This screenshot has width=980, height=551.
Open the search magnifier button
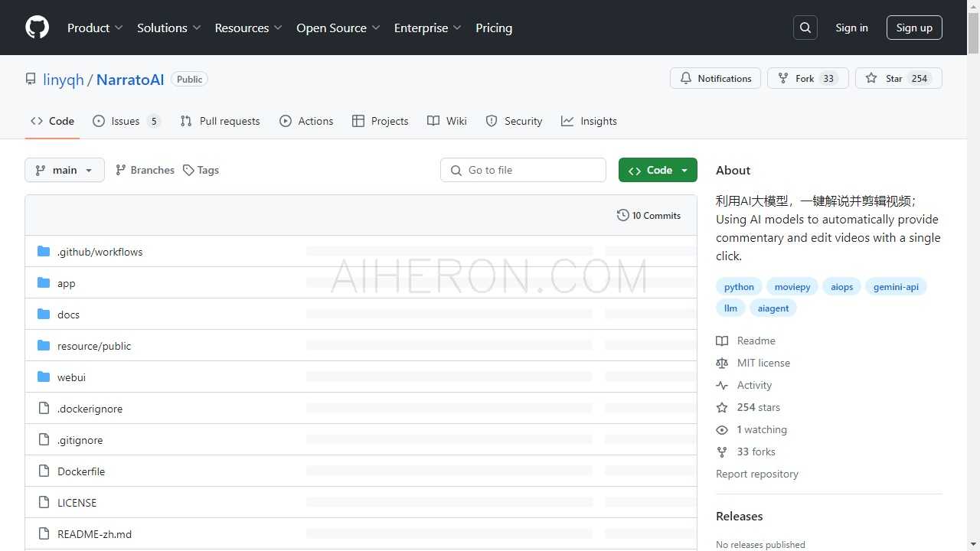coord(805,28)
